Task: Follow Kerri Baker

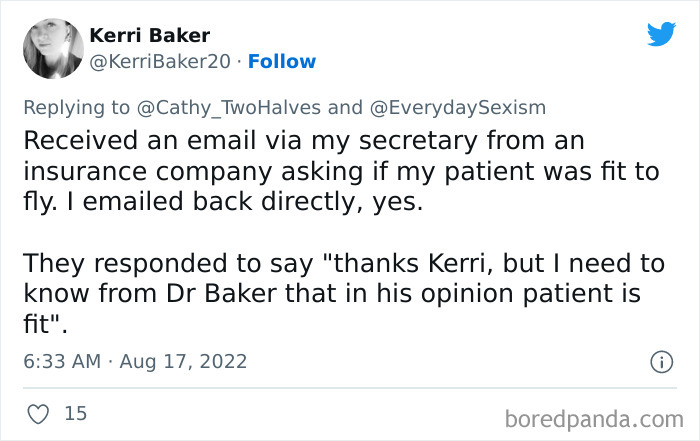Action: click(x=281, y=61)
